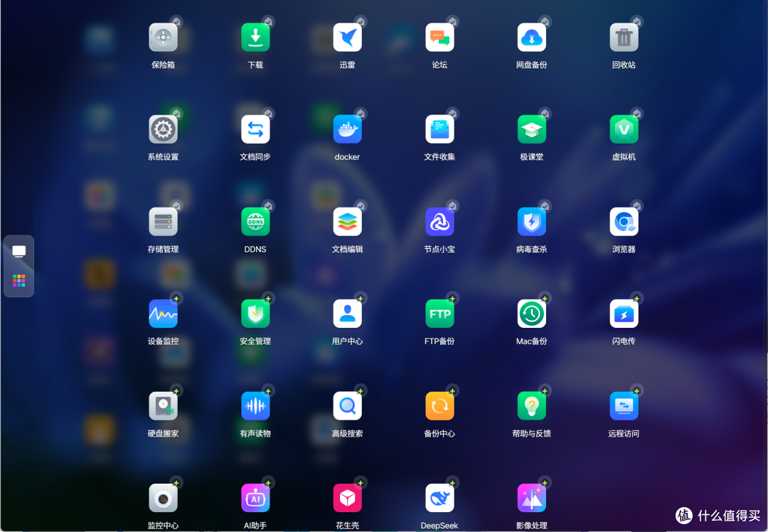Click the 远程访问 label
The width and height of the screenshot is (768, 532).
click(624, 434)
